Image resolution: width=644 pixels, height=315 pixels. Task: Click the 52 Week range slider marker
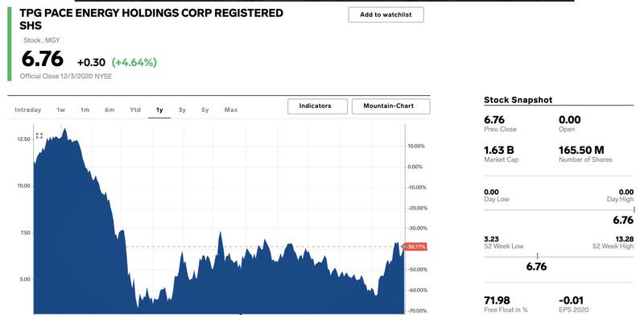pyautogui.click(x=537, y=257)
